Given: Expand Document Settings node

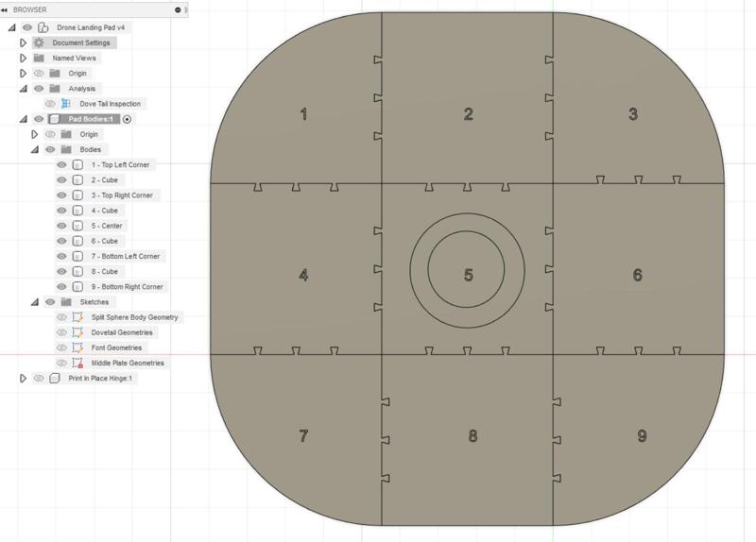Looking at the screenshot, I should pyautogui.click(x=23, y=42).
